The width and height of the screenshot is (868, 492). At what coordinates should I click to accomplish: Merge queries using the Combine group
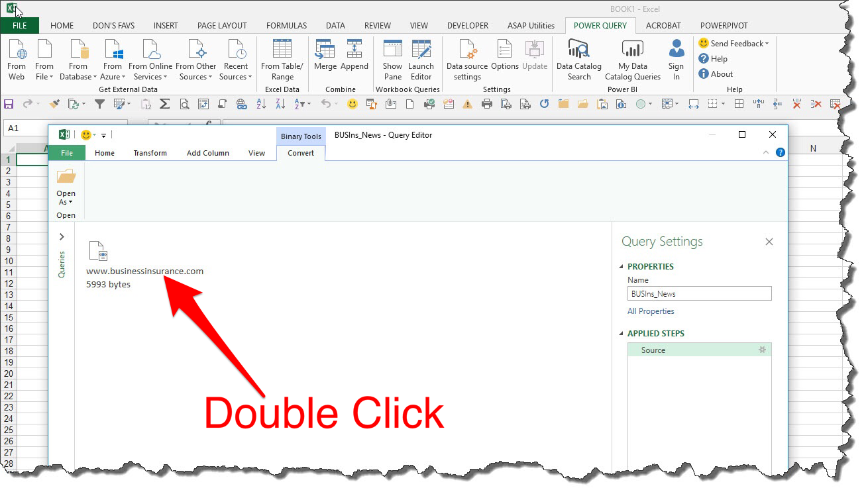(x=325, y=58)
